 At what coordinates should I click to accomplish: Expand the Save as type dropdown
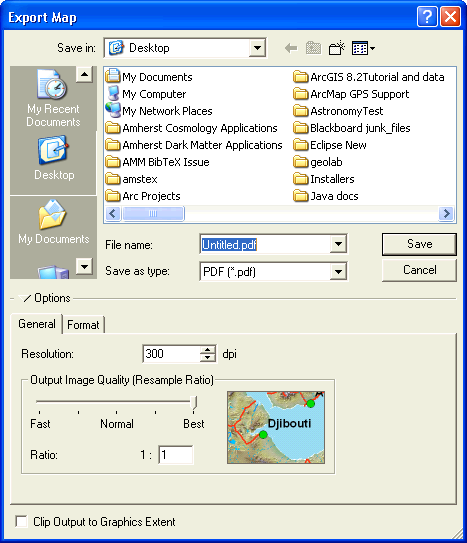(338, 272)
